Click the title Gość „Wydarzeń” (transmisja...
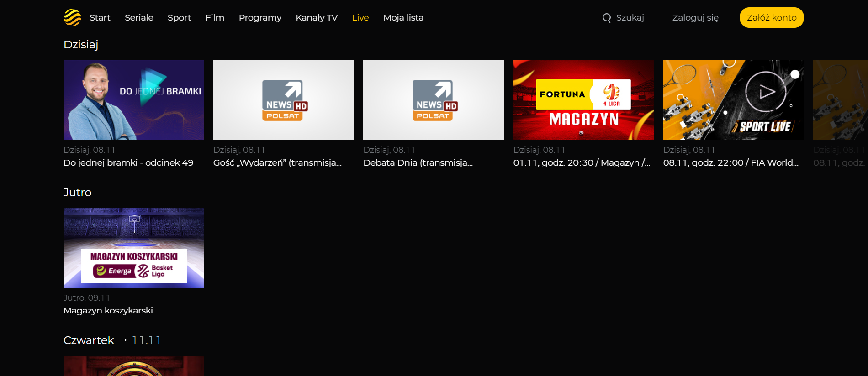868x376 pixels. click(x=277, y=163)
